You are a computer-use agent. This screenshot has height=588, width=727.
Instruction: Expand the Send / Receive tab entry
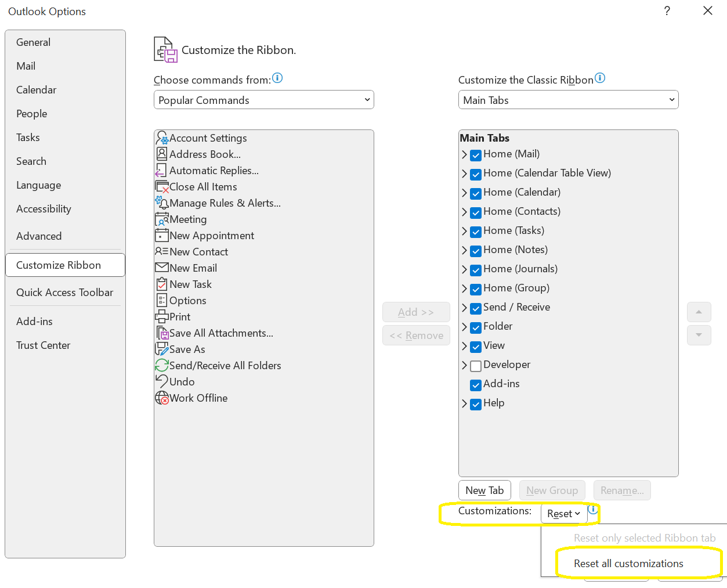click(x=464, y=308)
